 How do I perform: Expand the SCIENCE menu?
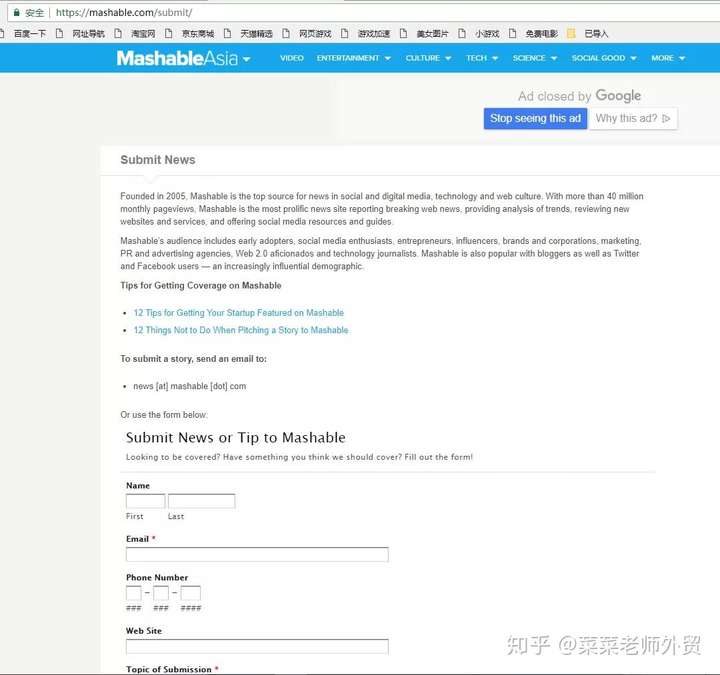535,58
